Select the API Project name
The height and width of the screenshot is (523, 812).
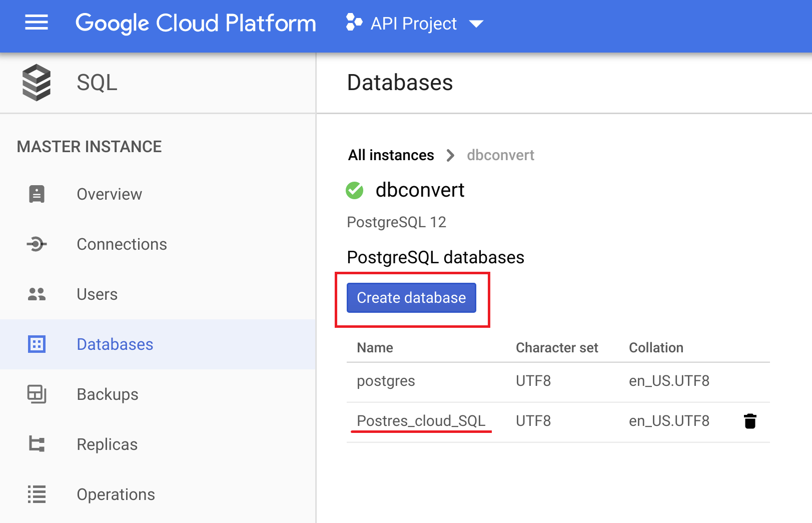pos(413,24)
